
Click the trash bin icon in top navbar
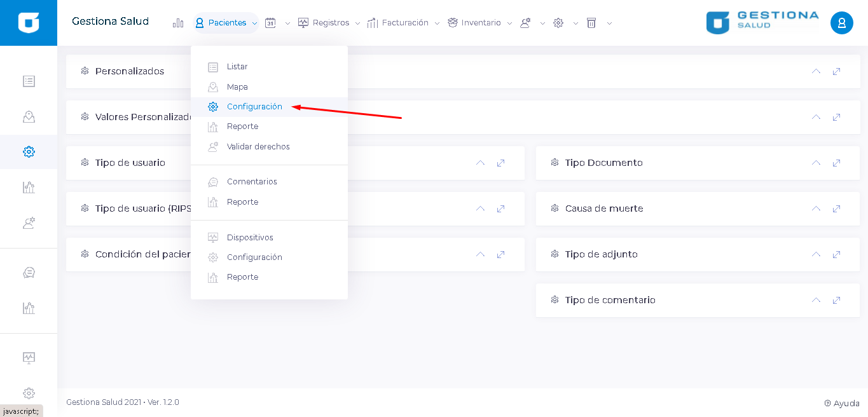(591, 23)
